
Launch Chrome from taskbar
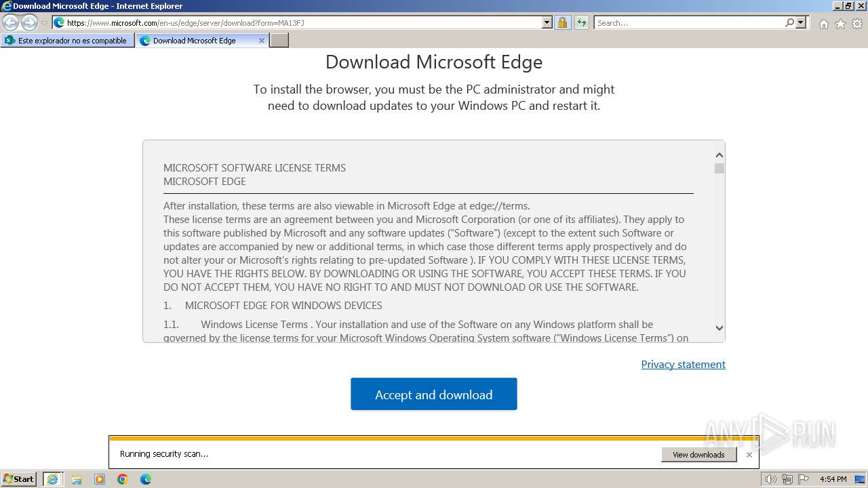123,479
